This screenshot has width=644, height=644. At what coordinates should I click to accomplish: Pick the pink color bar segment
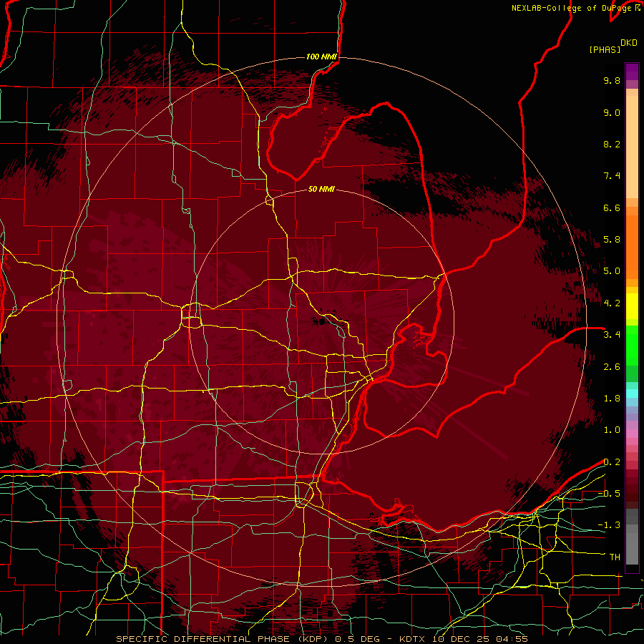pyautogui.click(x=632, y=434)
